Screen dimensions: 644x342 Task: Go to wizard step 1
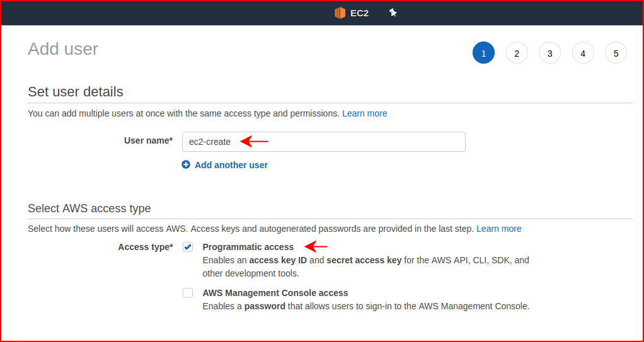point(483,53)
